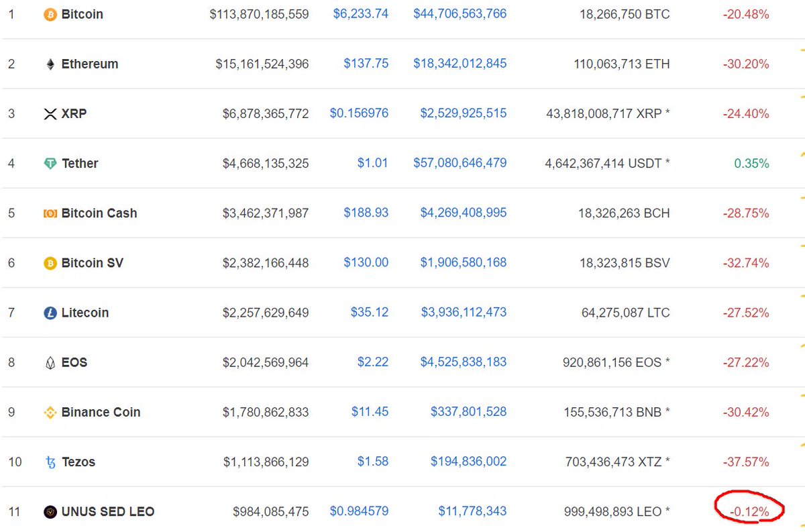Select supply 110,063,713 ETH
This screenshot has height=532, width=805.
(622, 64)
